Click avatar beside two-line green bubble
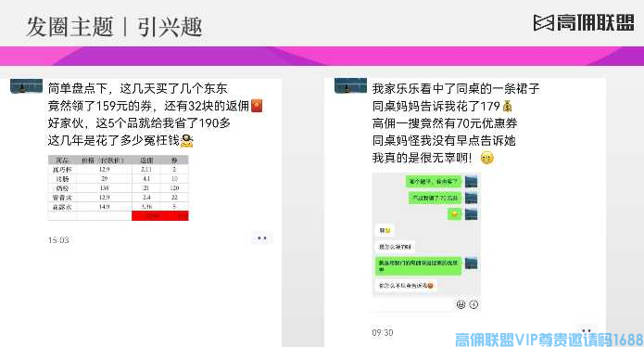The width and height of the screenshot is (644, 347). click(x=471, y=263)
